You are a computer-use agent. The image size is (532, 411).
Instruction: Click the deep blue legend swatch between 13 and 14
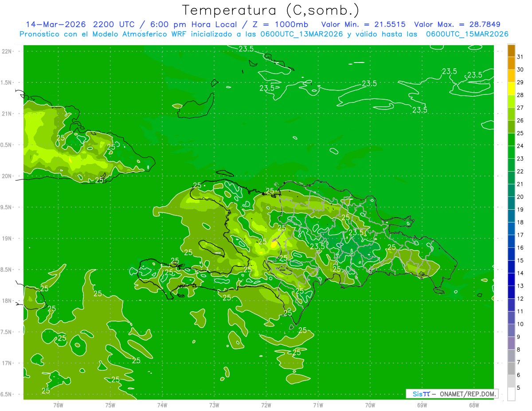(x=511, y=279)
